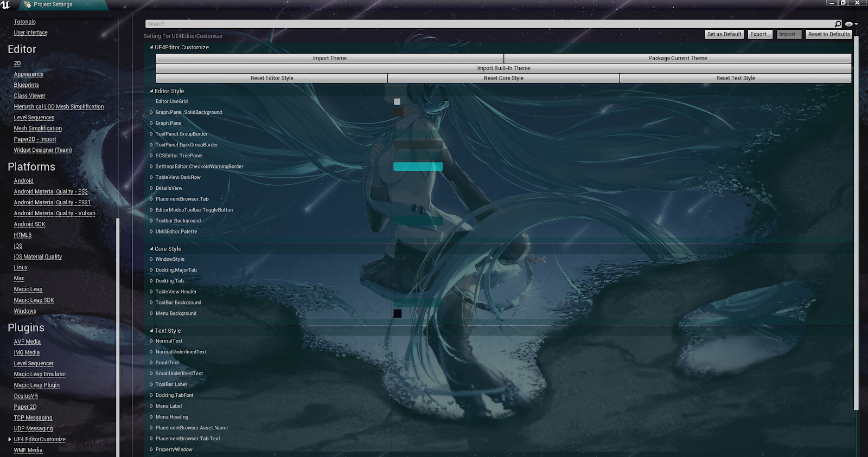Open the OculusVR plugin settings
This screenshot has height=457, width=868.
tap(26, 396)
